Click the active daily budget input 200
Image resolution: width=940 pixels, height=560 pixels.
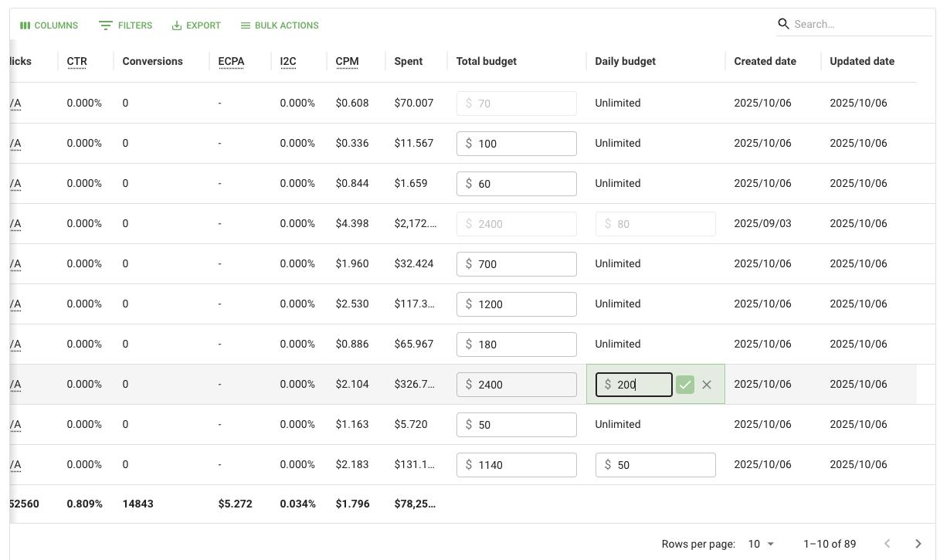[x=640, y=385]
